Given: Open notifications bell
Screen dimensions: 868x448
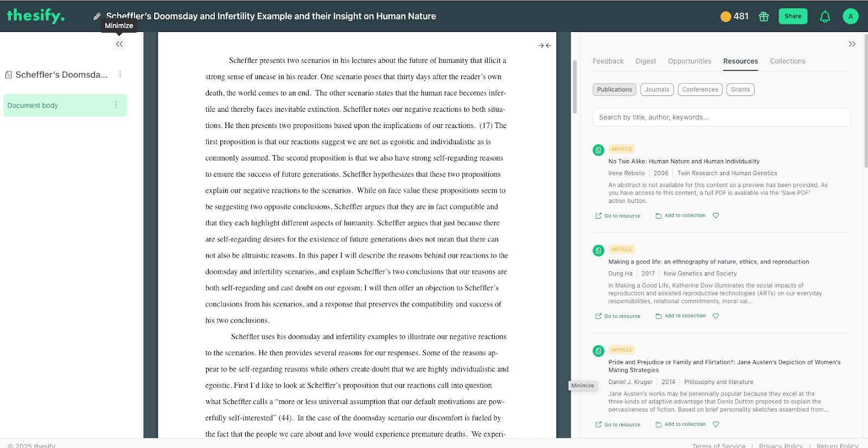Looking at the screenshot, I should 825,16.
